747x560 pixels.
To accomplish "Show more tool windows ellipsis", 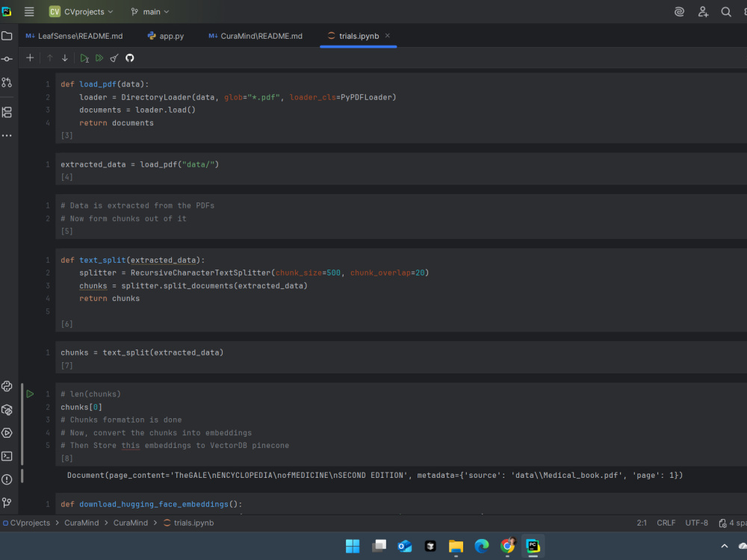I will click(x=7, y=136).
